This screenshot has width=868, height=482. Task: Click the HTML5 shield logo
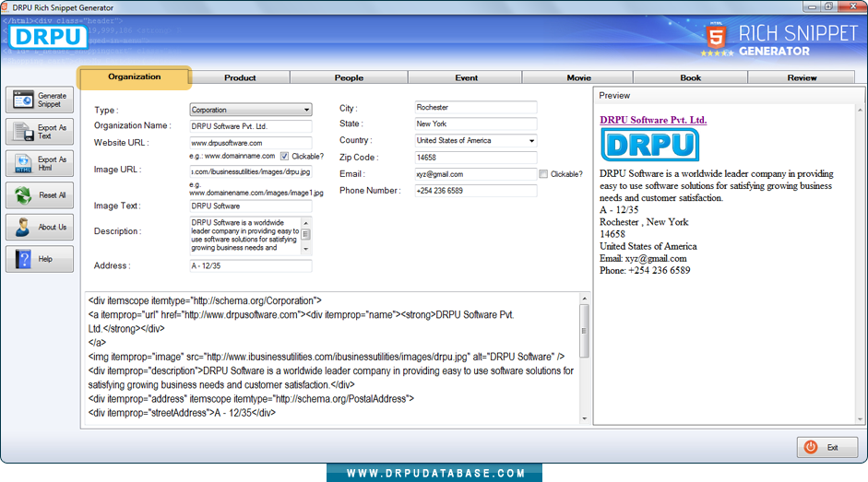(x=716, y=36)
